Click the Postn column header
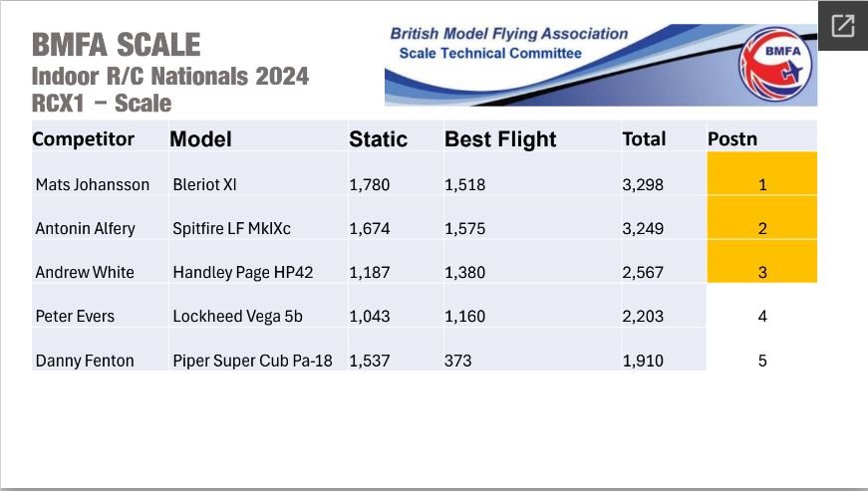 pos(732,138)
